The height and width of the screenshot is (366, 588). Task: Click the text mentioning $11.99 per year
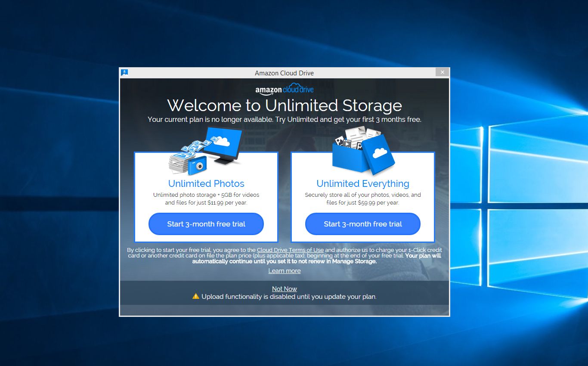(206, 199)
